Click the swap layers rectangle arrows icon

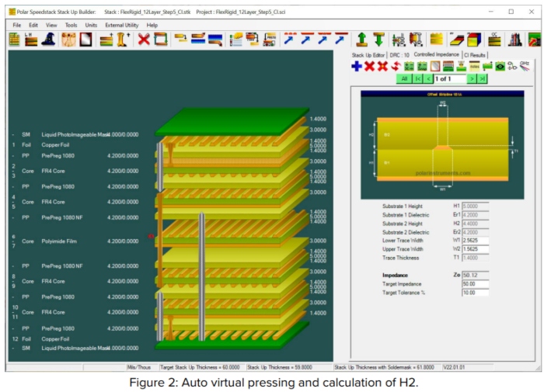(x=161, y=39)
